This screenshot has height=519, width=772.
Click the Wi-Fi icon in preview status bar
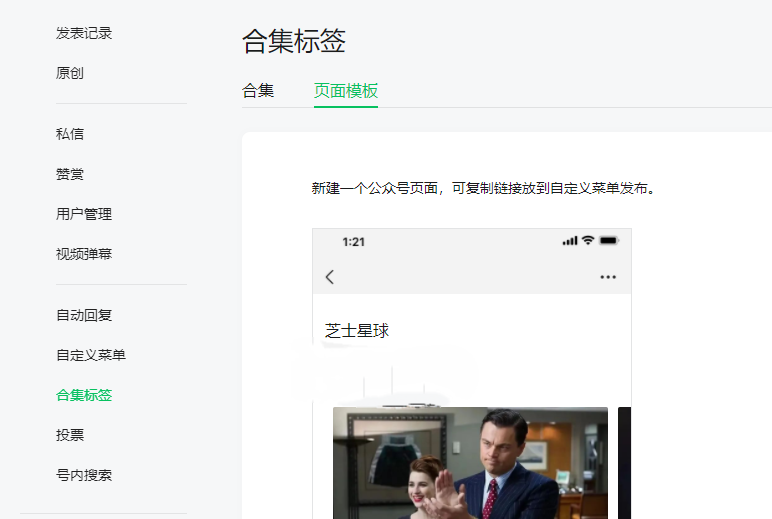[588, 240]
